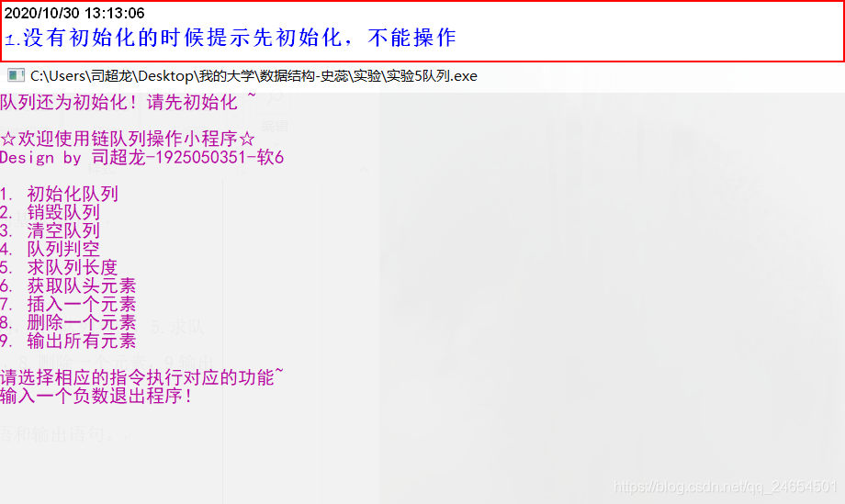The image size is (845, 504).
Task: Click menu line 2. 销毁队列
Action: pos(51,212)
